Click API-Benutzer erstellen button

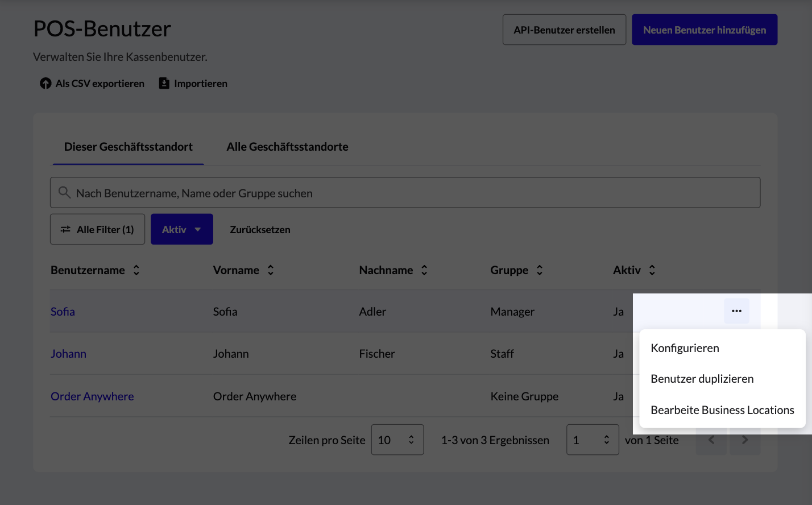564,30
